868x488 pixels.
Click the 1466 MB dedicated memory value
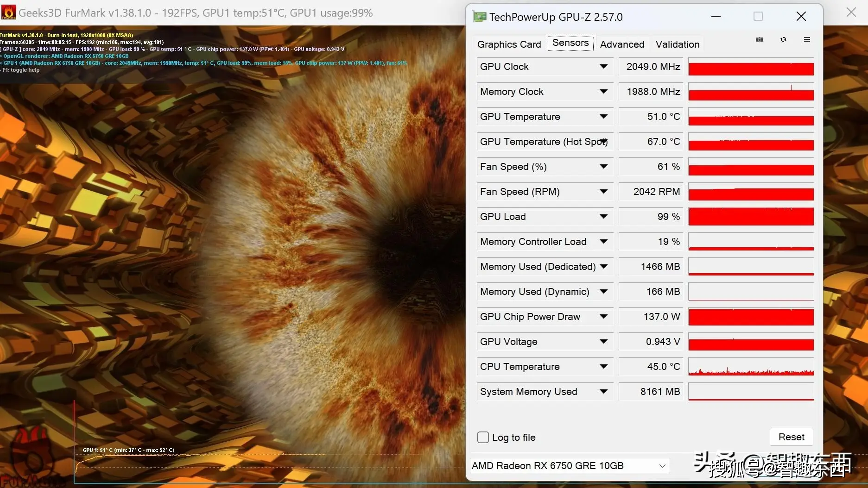[651, 267]
